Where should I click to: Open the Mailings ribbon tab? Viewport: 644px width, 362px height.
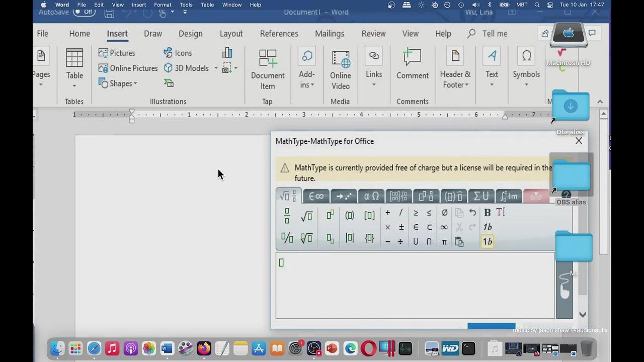(330, 34)
